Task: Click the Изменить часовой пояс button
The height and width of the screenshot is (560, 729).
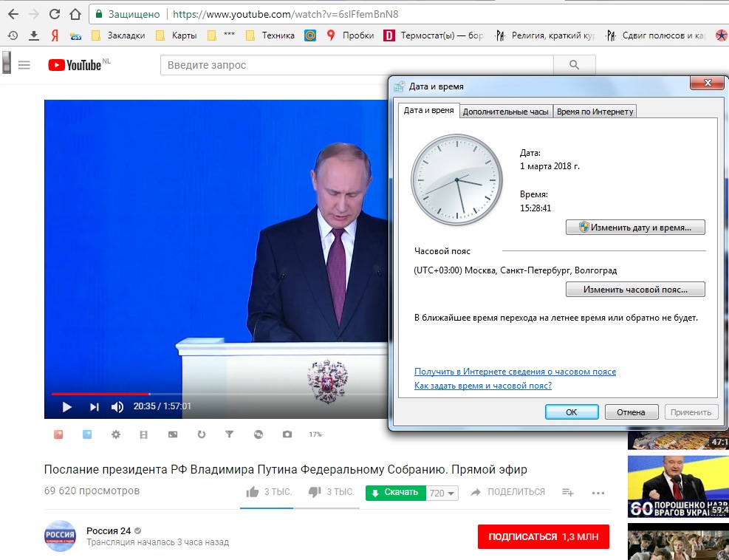Action: pyautogui.click(x=635, y=290)
